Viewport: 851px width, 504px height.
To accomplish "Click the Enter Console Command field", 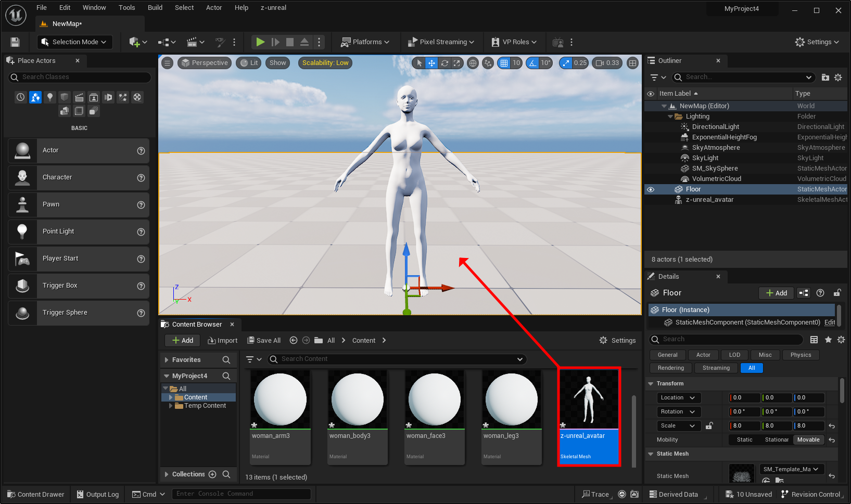I will click(x=242, y=494).
